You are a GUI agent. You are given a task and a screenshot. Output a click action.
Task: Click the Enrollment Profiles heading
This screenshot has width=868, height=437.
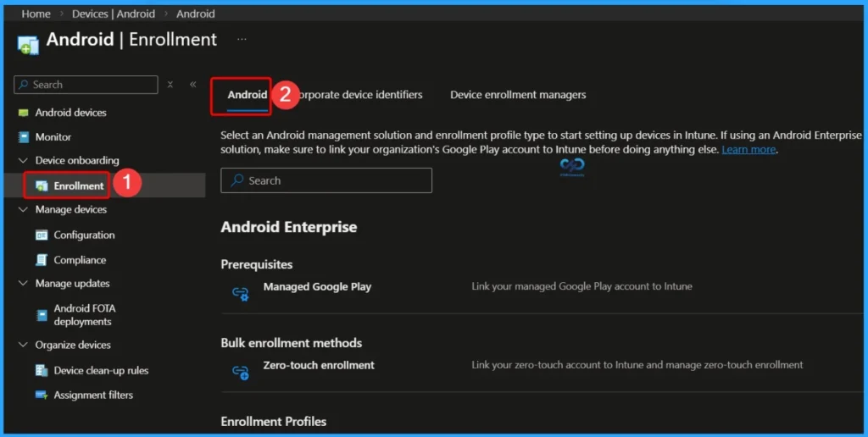click(x=274, y=422)
